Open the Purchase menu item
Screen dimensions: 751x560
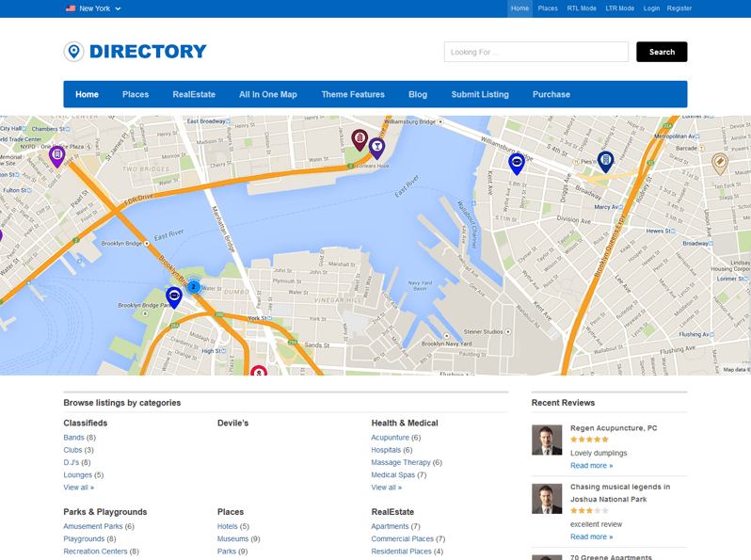tap(551, 94)
